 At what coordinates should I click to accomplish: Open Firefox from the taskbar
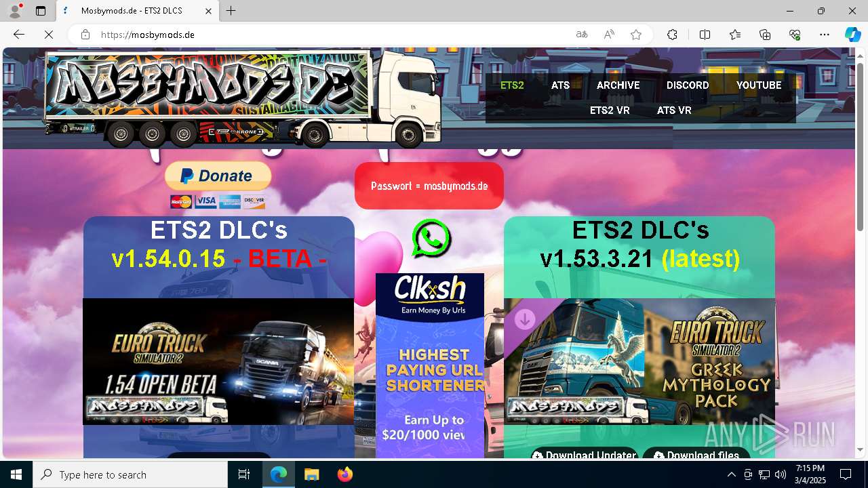pos(344,474)
